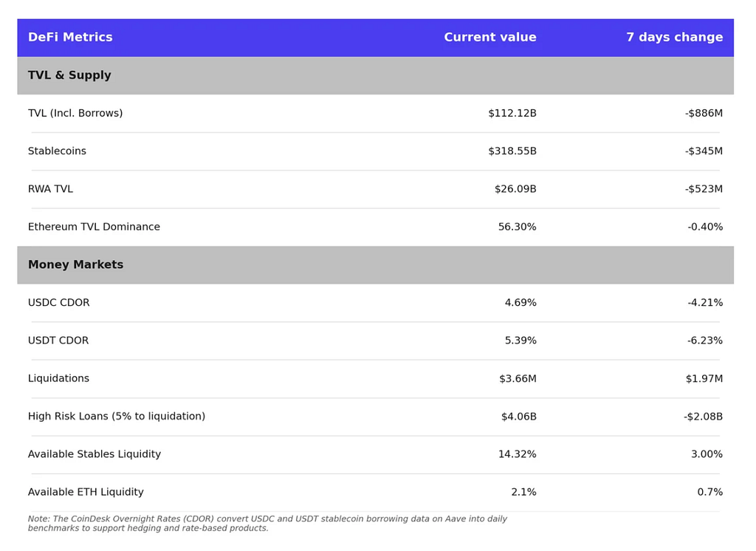Click the 2.1% ETH liquidity value

[523, 492]
